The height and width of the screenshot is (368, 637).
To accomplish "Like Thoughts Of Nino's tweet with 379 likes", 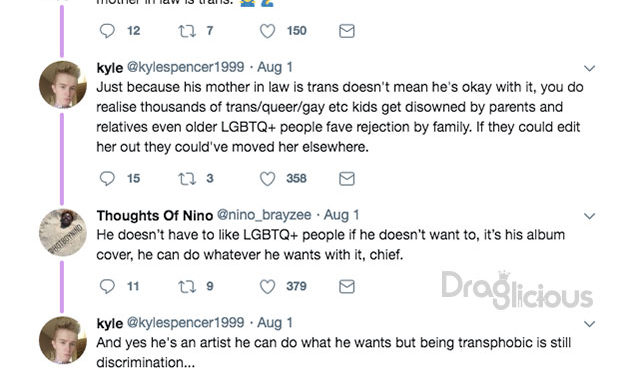I will pyautogui.click(x=267, y=286).
